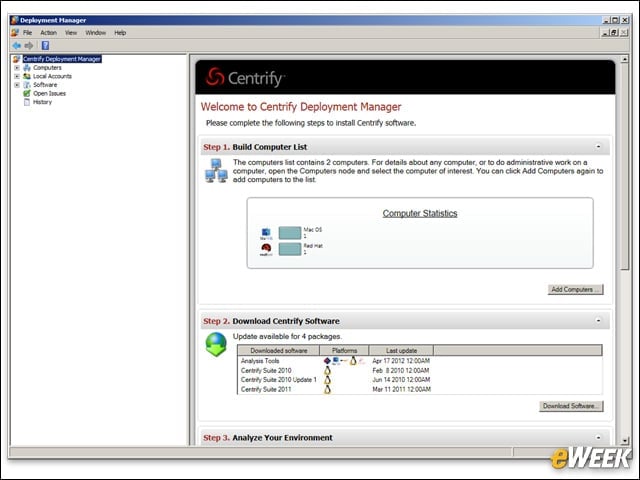Image resolution: width=640 pixels, height=480 pixels.
Task: Click the menu bar application icon
Action: [15, 33]
